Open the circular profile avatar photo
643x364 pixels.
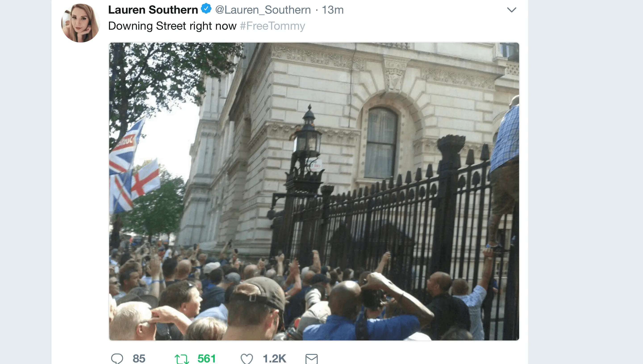[x=81, y=23]
